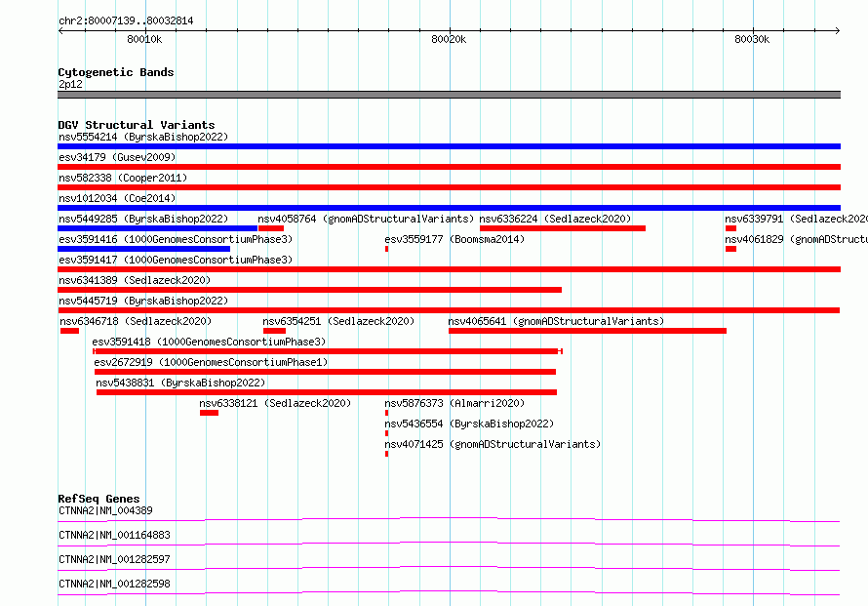Open esv3591417 (1000GenomesConsortiumPhase3) label

click(176, 260)
